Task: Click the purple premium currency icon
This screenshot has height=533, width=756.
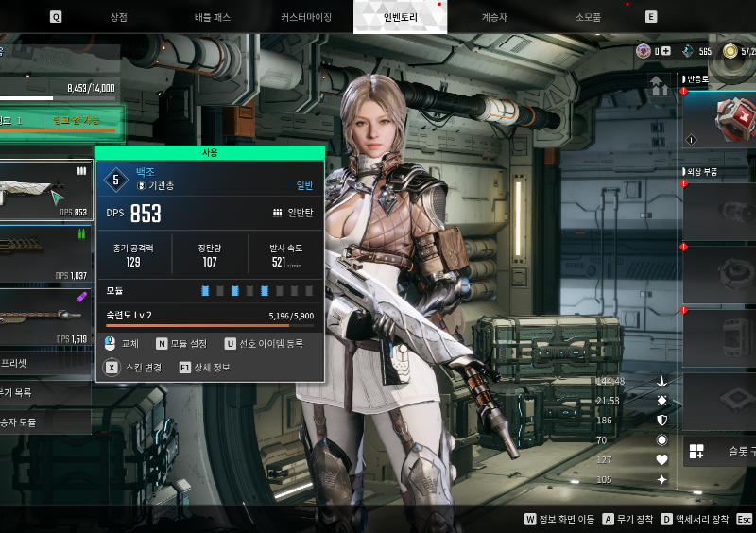Action: [x=644, y=51]
